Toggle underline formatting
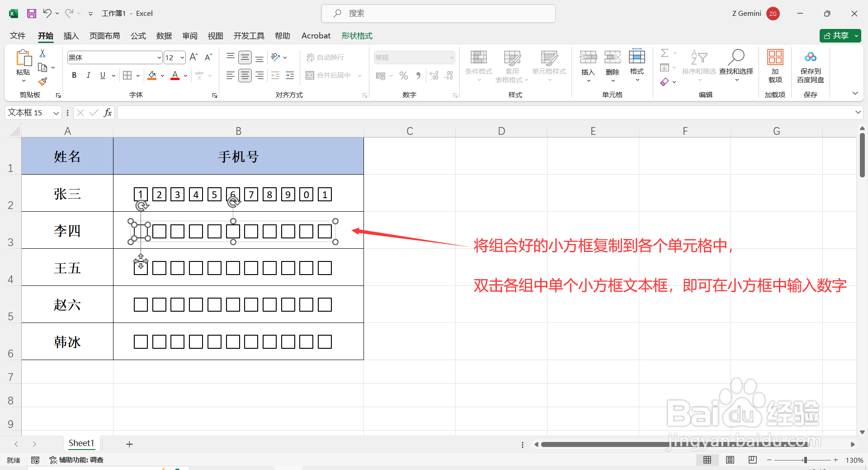Screen dimensions: 868x470 (103, 75)
